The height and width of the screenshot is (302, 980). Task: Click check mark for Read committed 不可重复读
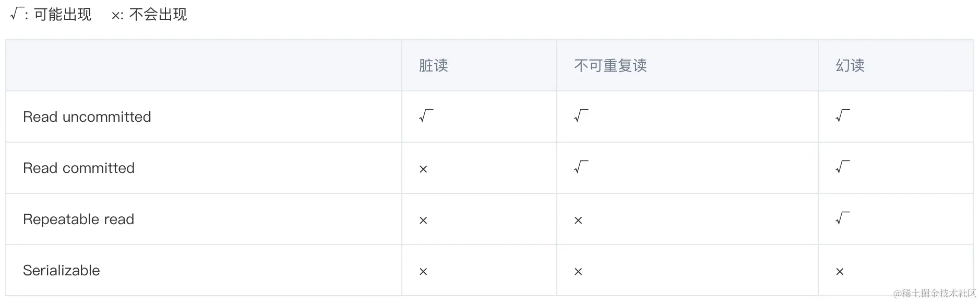point(581,167)
